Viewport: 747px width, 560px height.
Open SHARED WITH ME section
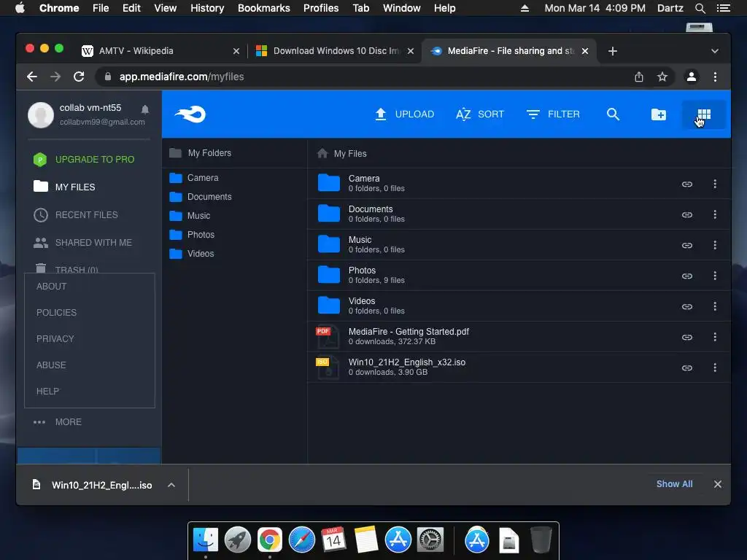pos(83,242)
